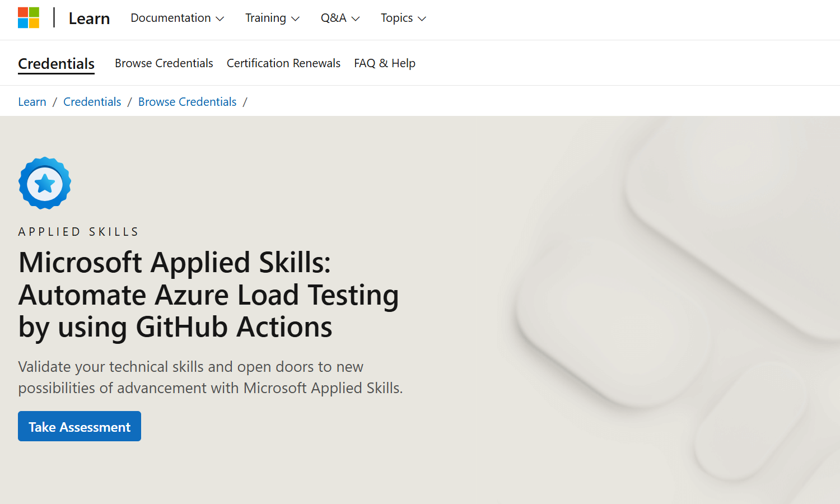
Task: Click the Browse Credentials breadcrumb link
Action: tap(187, 102)
